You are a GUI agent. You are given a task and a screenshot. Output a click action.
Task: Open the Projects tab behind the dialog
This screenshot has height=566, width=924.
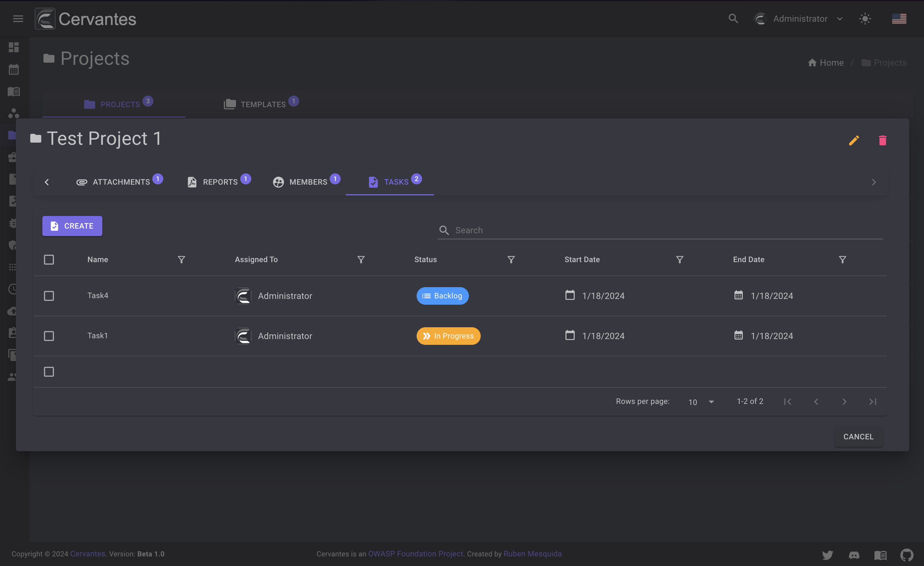(x=114, y=104)
